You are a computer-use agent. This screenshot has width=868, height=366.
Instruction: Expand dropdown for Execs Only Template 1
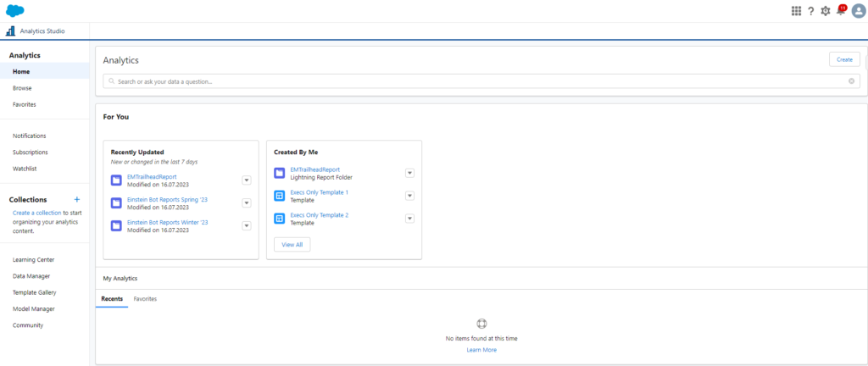(x=409, y=196)
